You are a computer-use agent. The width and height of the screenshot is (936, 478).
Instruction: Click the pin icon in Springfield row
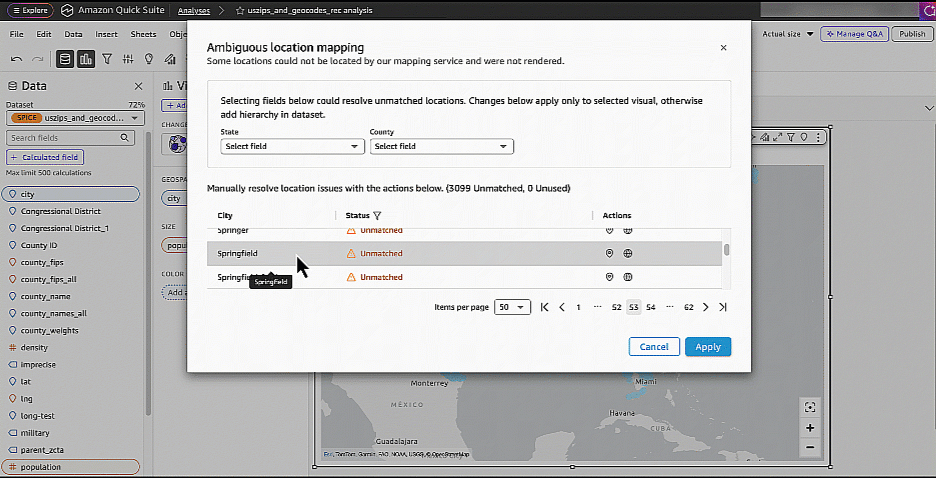point(609,254)
